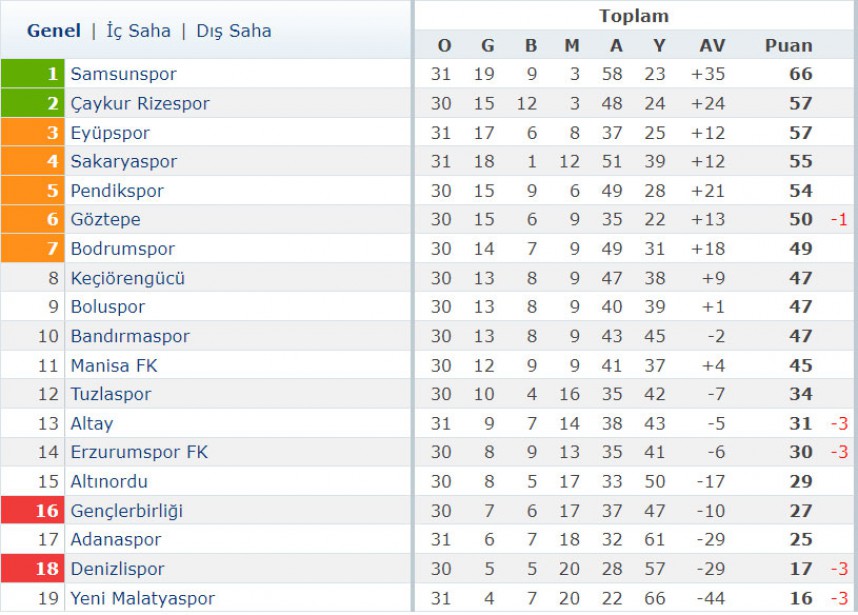The image size is (858, 615).
Task: Switch to the Genel tab
Action: (x=54, y=31)
